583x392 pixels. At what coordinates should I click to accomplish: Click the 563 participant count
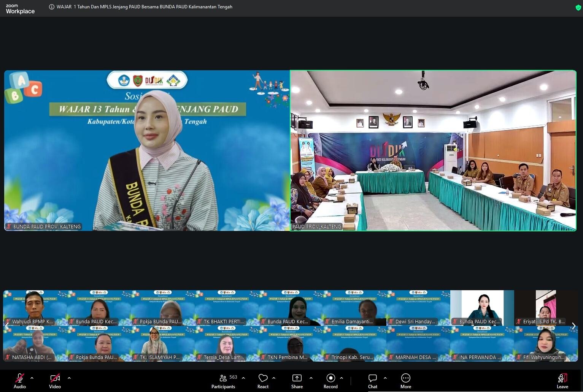[234, 377]
